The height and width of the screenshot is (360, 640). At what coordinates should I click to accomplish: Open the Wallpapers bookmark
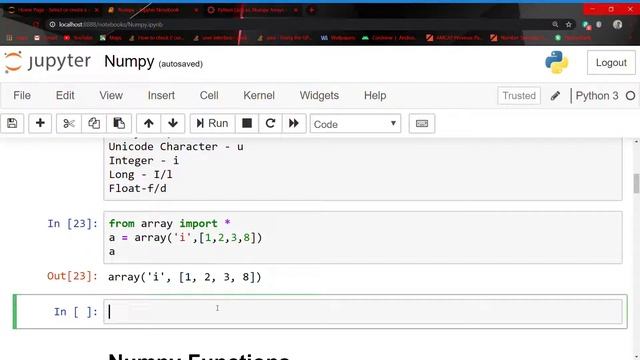point(338,38)
